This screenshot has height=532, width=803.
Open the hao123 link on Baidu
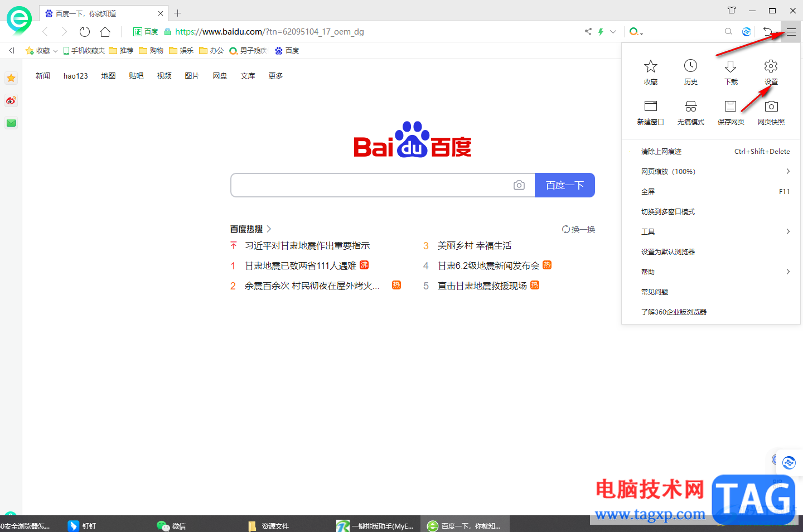click(x=75, y=76)
